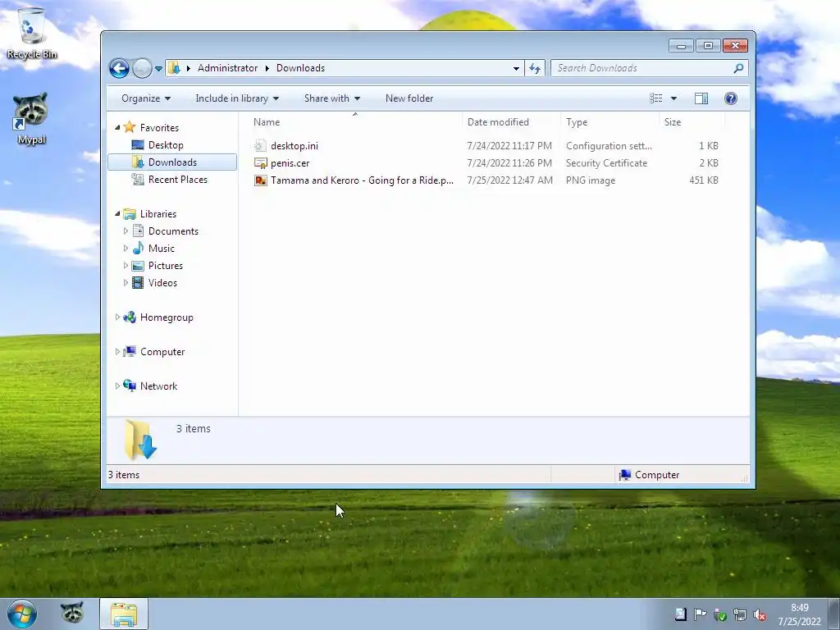Launch Mypal from the taskbar
This screenshot has height=630, width=840.
[72, 614]
